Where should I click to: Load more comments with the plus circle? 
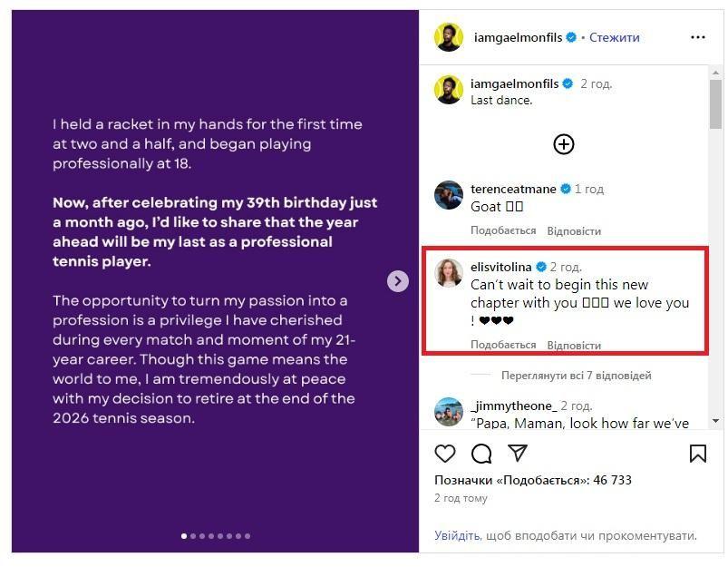pos(564,144)
